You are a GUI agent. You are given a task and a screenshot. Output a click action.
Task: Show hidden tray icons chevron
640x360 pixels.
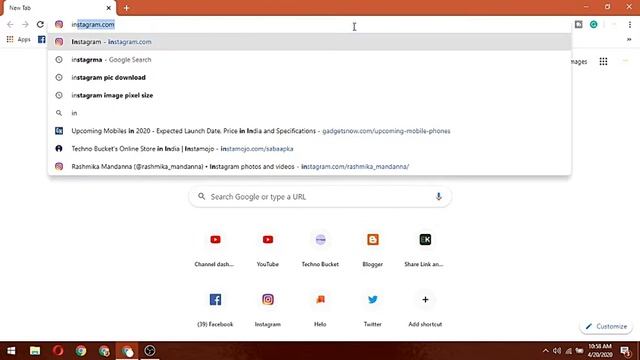[x=546, y=351]
